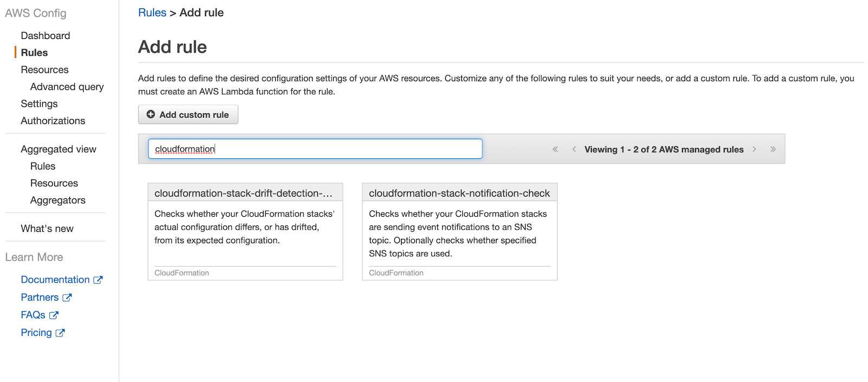Image resolution: width=868 pixels, height=382 pixels.
Task: Open Advanced query in the sidebar
Action: pyautogui.click(x=67, y=87)
